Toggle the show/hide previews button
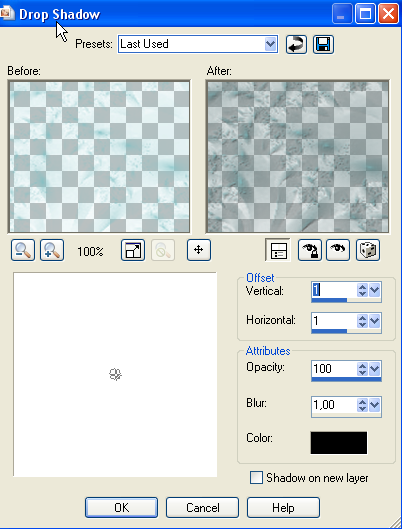This screenshot has width=402, height=529. pyautogui.click(x=278, y=250)
